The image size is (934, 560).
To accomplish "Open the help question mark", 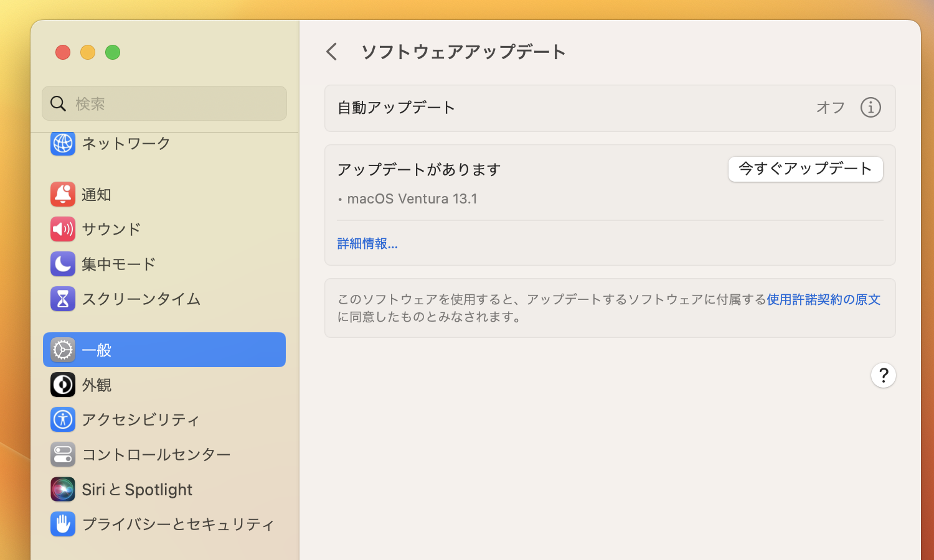I will (883, 375).
